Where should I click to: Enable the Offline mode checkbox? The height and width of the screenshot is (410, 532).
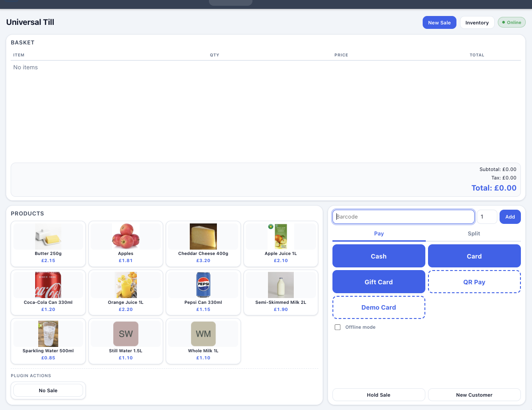(338, 327)
